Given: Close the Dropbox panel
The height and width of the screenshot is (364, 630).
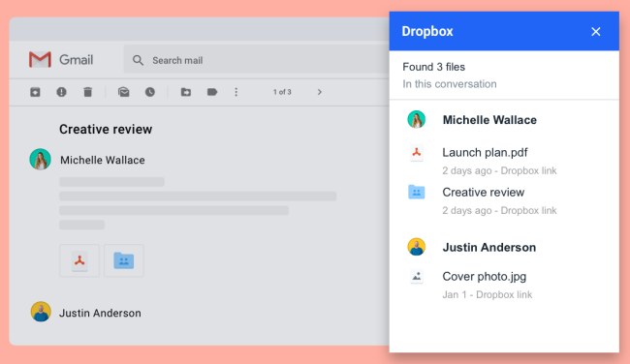Looking at the screenshot, I should [x=596, y=31].
